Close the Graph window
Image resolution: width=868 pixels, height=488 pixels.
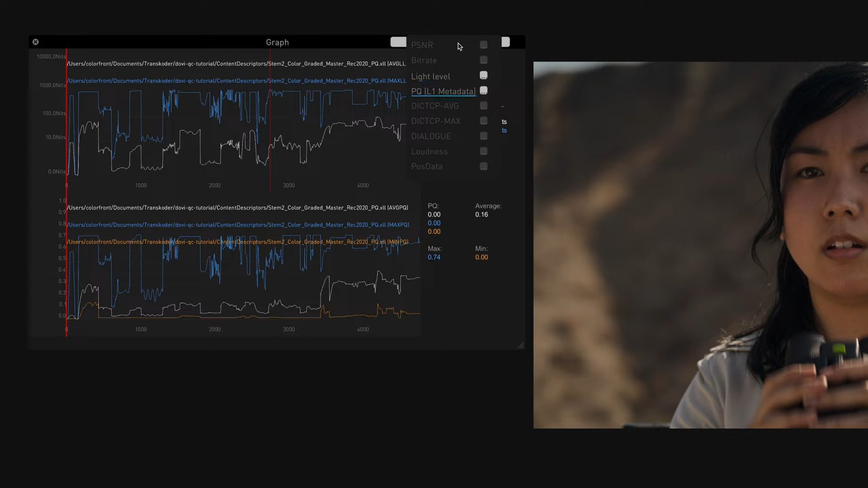tap(35, 42)
